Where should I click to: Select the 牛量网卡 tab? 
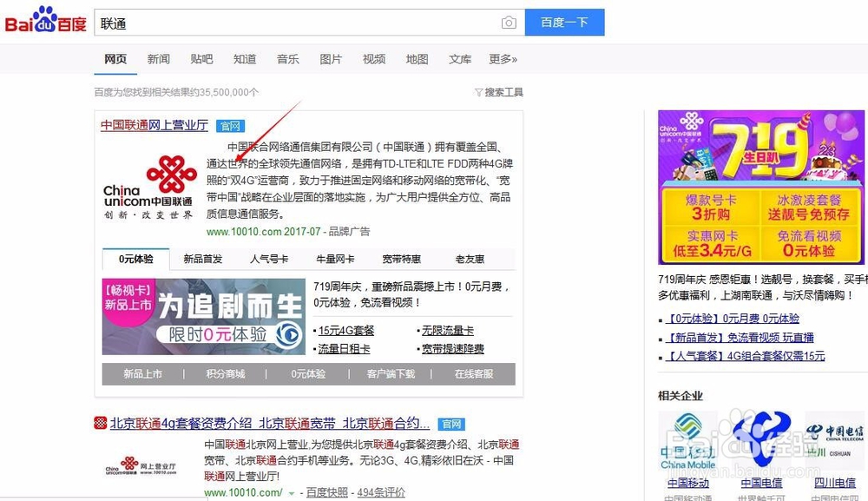click(x=335, y=259)
